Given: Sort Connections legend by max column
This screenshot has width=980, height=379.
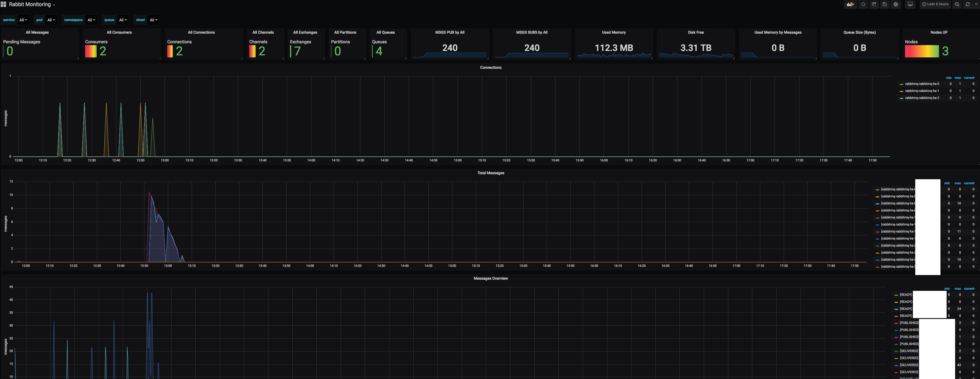Looking at the screenshot, I should 957,78.
